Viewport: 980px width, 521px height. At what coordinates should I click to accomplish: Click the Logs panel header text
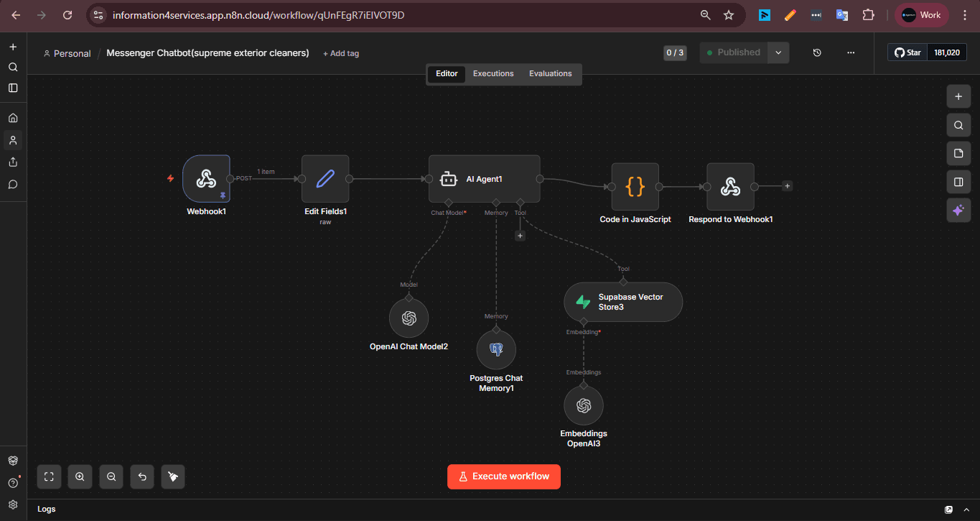click(x=47, y=509)
